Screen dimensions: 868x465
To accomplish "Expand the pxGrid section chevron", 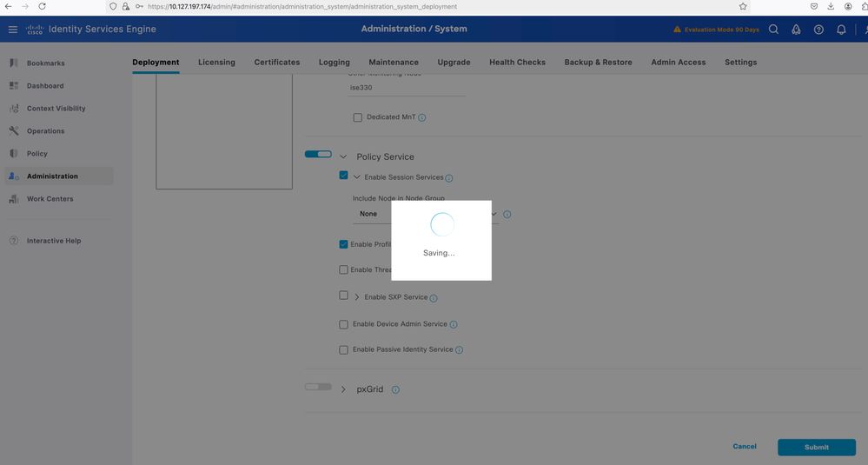I will pos(343,389).
